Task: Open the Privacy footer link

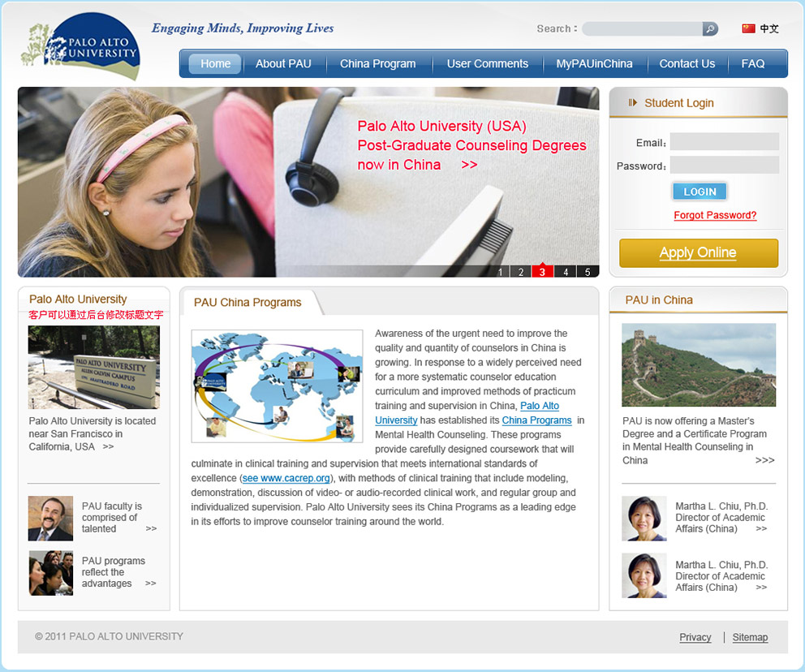Action: 695,637
